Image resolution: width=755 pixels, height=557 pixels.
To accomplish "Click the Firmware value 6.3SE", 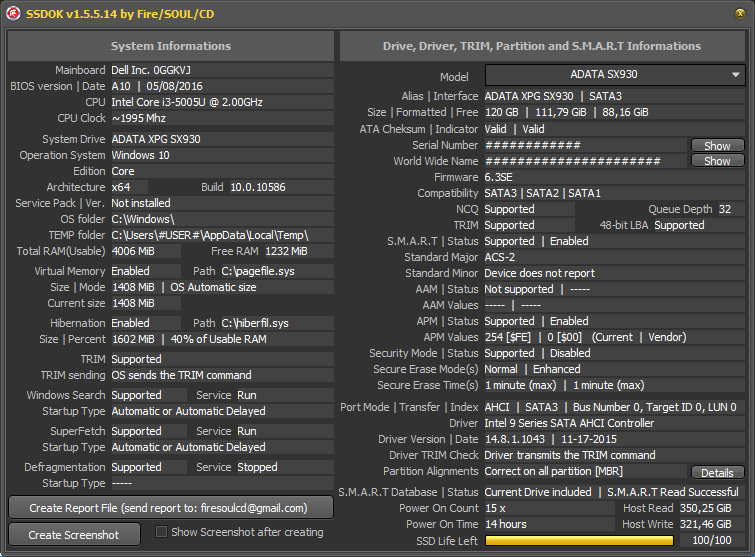I will coord(498,177).
